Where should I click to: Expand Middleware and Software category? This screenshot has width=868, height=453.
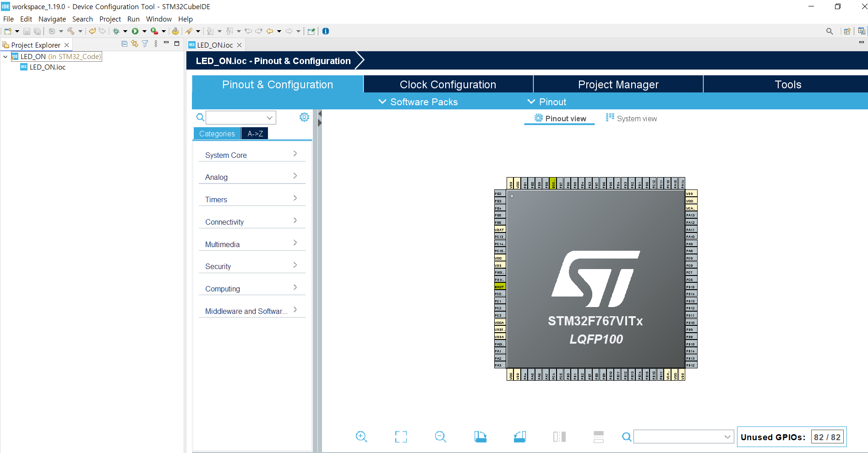(252, 311)
